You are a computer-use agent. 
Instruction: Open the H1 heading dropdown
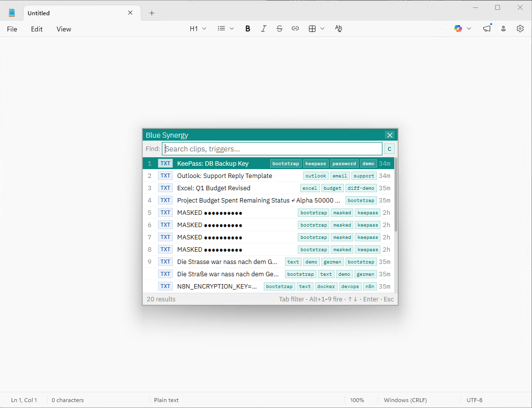tap(198, 29)
